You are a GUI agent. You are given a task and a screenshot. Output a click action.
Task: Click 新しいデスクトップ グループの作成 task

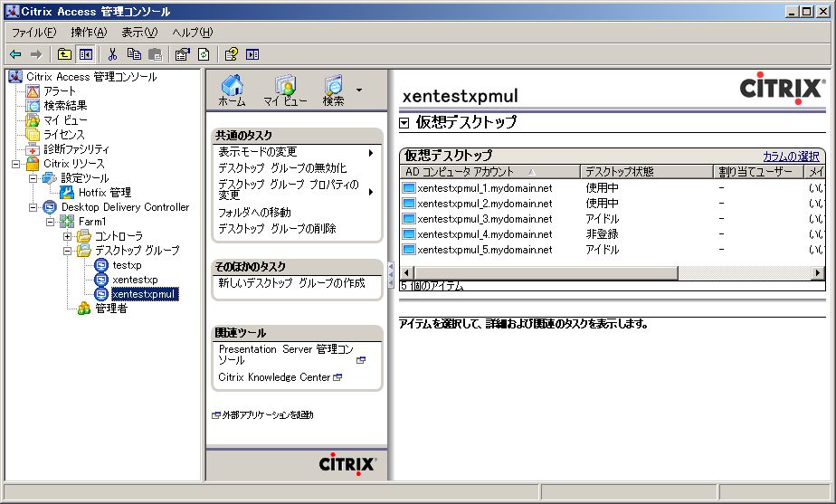pos(291,282)
